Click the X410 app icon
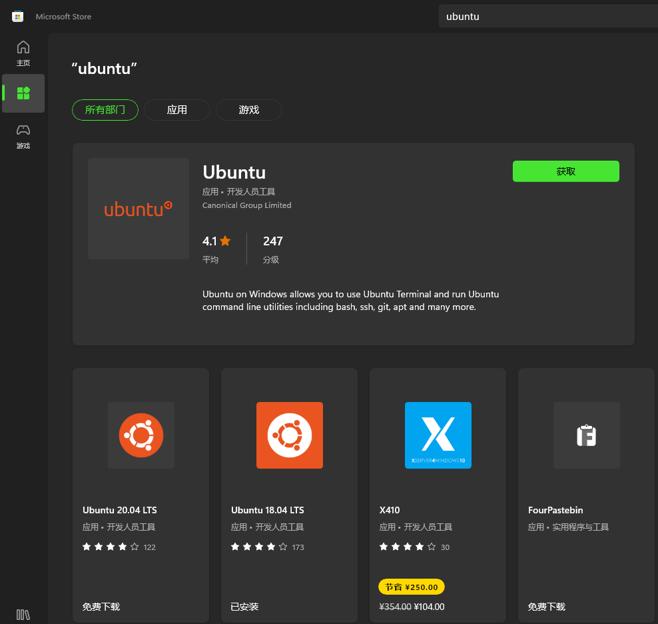 438,435
